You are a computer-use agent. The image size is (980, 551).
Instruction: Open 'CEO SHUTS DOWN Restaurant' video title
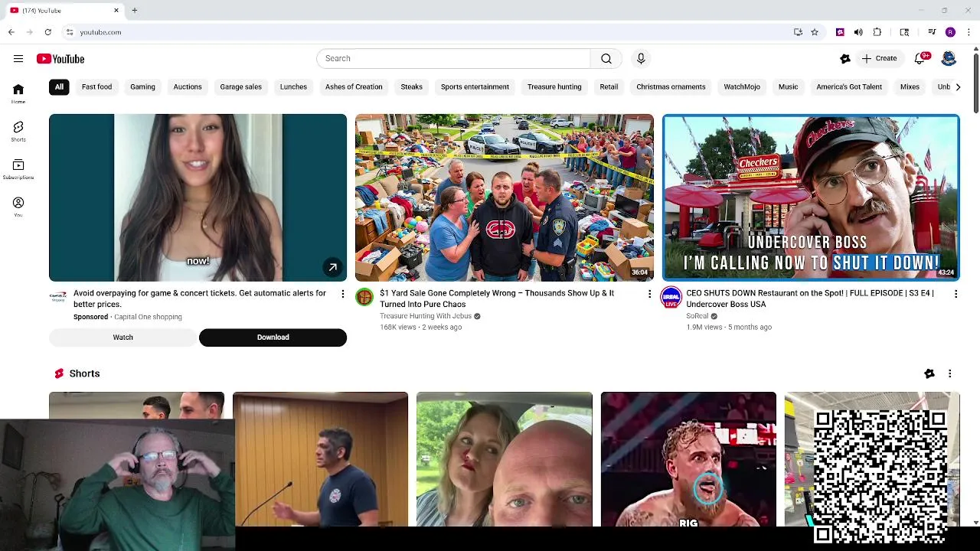810,298
